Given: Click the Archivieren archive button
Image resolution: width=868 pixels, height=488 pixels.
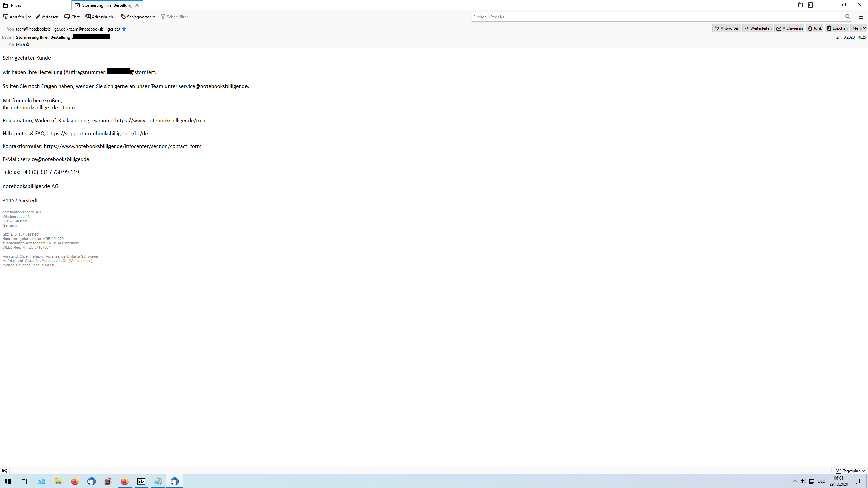Looking at the screenshot, I should tap(789, 28).
